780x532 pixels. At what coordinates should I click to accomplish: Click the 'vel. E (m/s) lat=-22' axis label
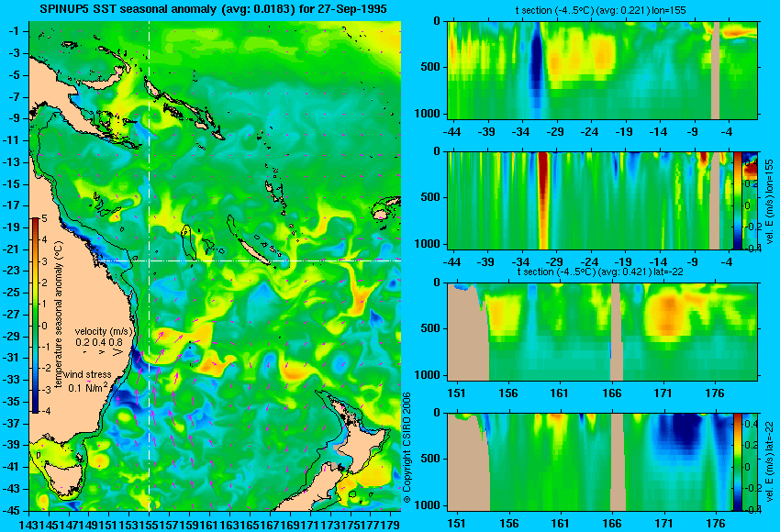[x=770, y=463]
